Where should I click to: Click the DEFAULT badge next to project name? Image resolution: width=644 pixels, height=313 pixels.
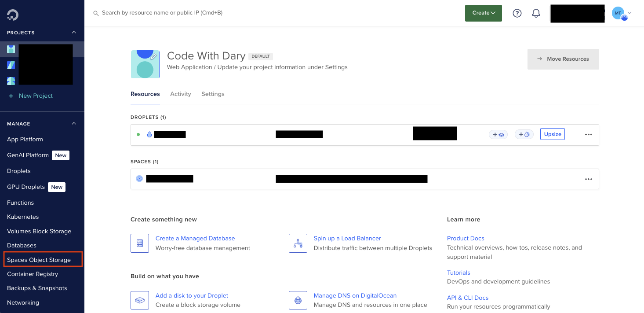(x=261, y=56)
